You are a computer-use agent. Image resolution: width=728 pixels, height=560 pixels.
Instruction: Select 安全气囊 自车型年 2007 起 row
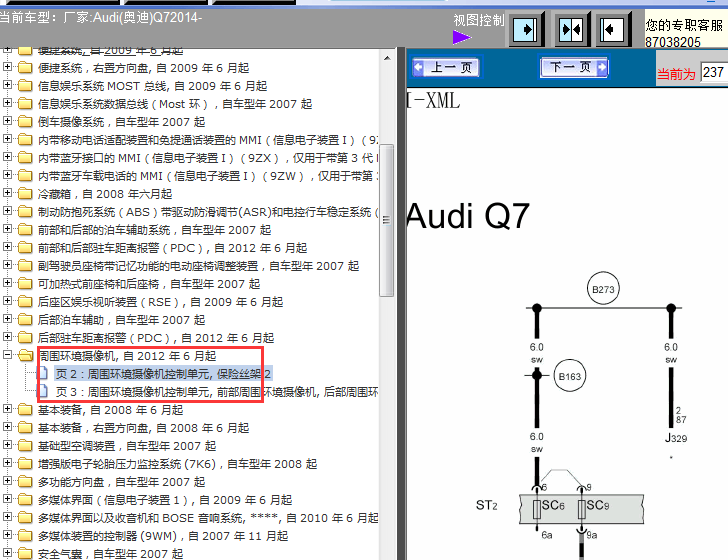[x=110, y=554]
